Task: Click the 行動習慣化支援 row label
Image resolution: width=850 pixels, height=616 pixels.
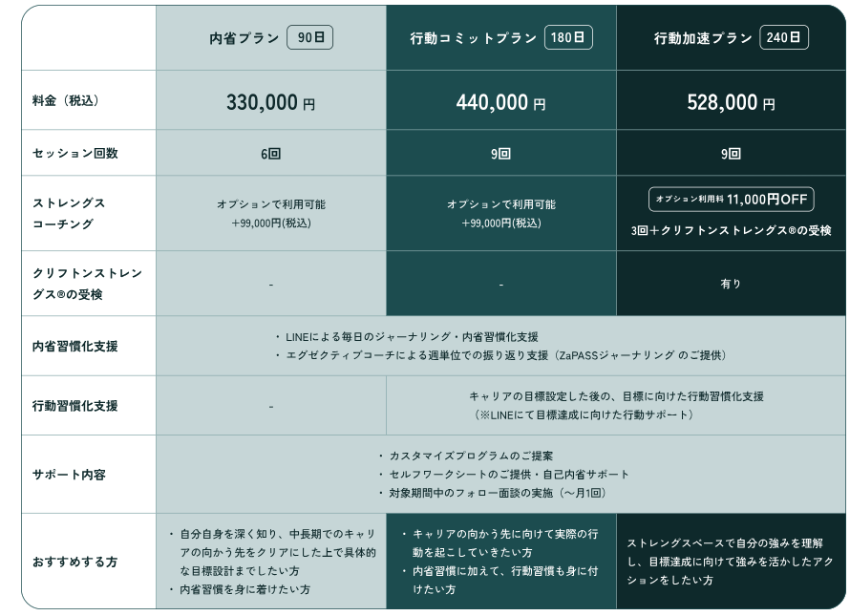Action: coord(74,405)
